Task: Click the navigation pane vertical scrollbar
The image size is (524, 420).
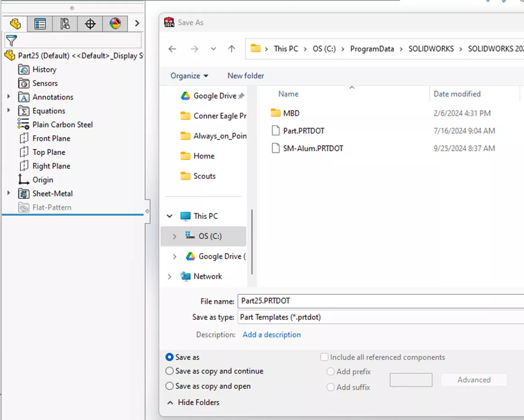Action: [252, 242]
